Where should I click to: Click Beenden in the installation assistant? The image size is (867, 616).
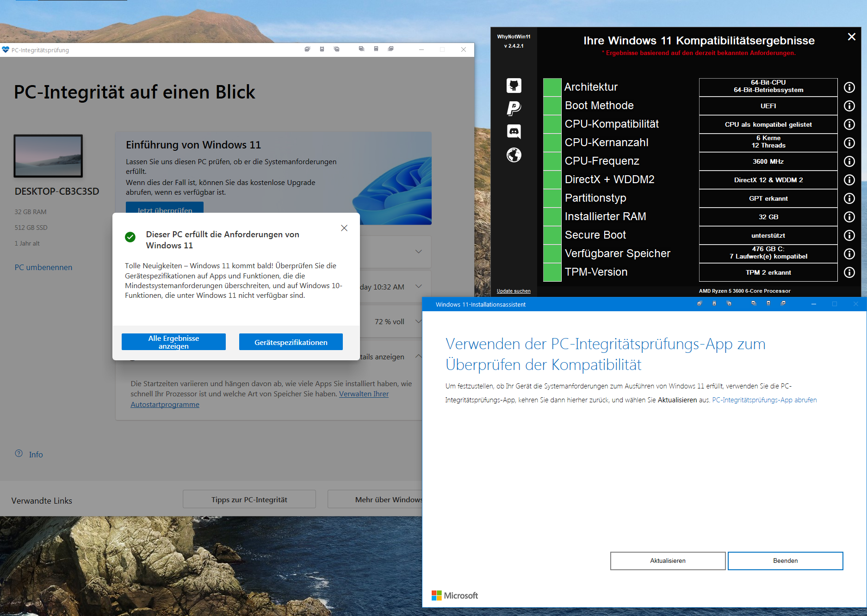tap(785, 561)
